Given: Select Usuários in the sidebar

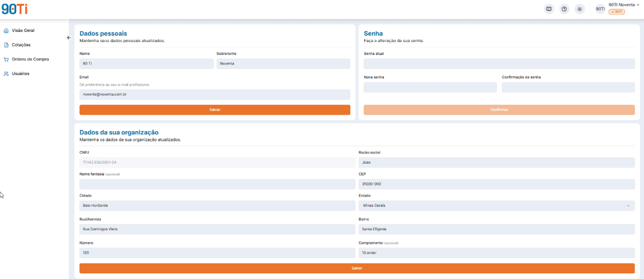Looking at the screenshot, I should (x=21, y=73).
